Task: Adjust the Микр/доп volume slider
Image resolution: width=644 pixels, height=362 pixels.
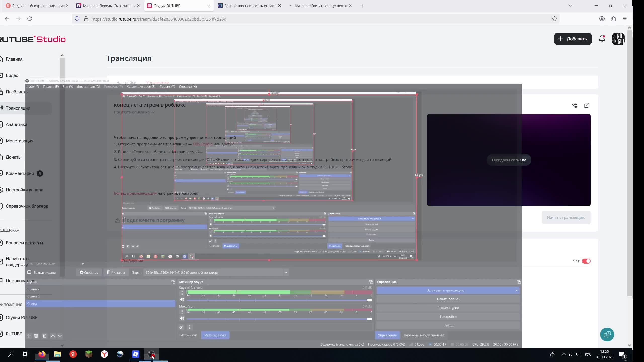Action: (x=369, y=319)
